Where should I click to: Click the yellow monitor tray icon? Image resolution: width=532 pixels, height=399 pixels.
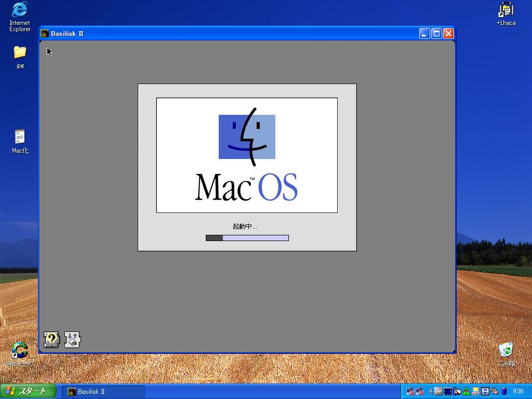click(x=476, y=392)
